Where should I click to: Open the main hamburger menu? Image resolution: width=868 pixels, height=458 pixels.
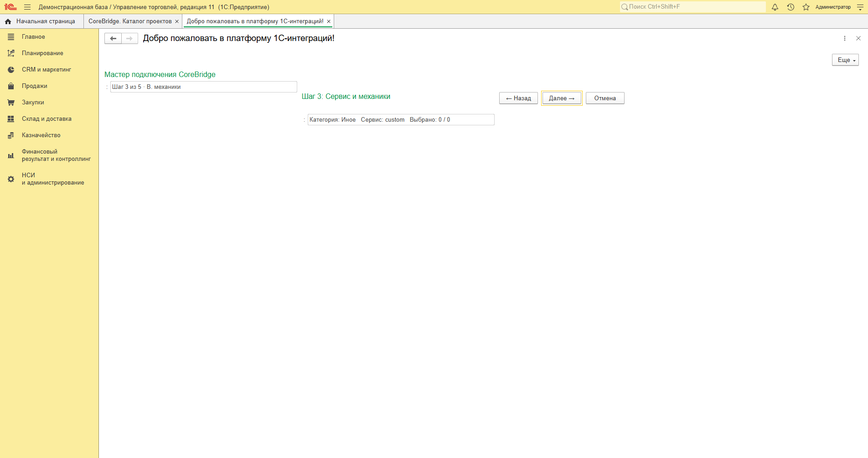coord(27,7)
